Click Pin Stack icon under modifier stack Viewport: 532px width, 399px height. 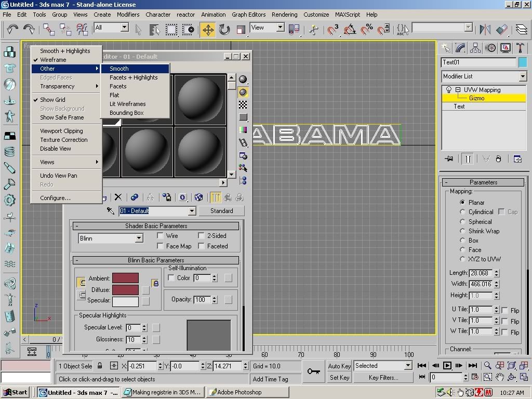449,159
